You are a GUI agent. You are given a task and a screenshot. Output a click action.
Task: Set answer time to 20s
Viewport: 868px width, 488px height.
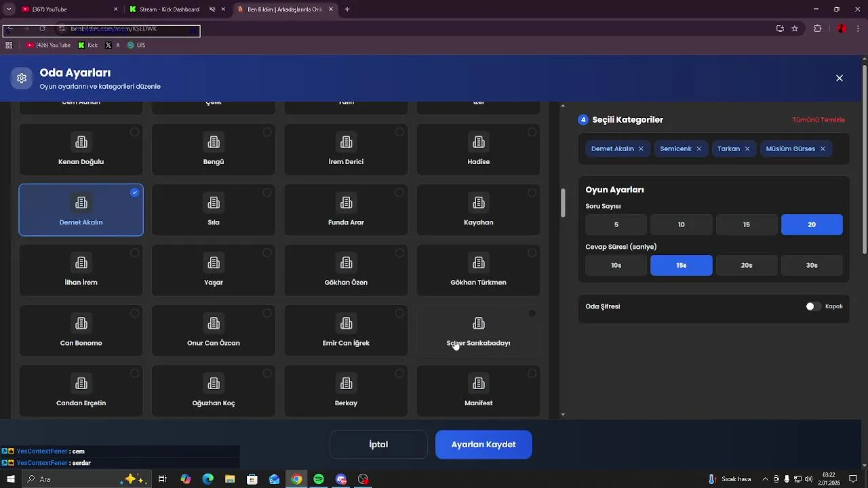[x=747, y=265]
